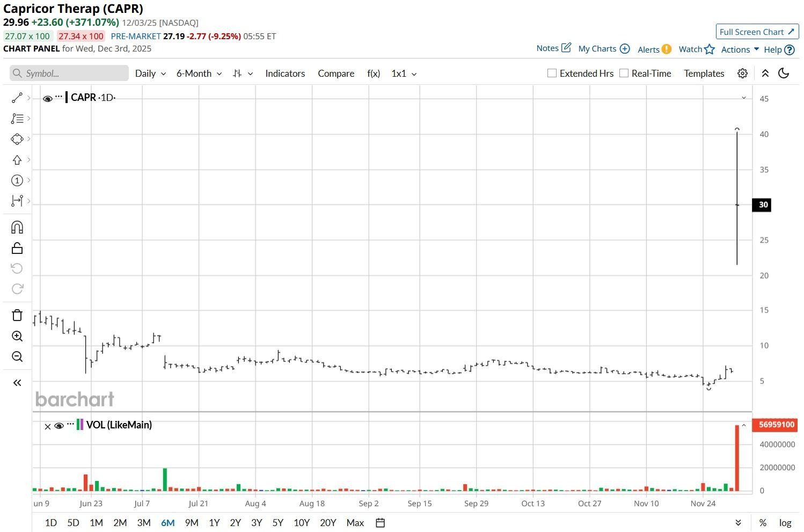This screenshot has height=532, width=804.
Task: Select the 20Y time range
Action: click(328, 523)
